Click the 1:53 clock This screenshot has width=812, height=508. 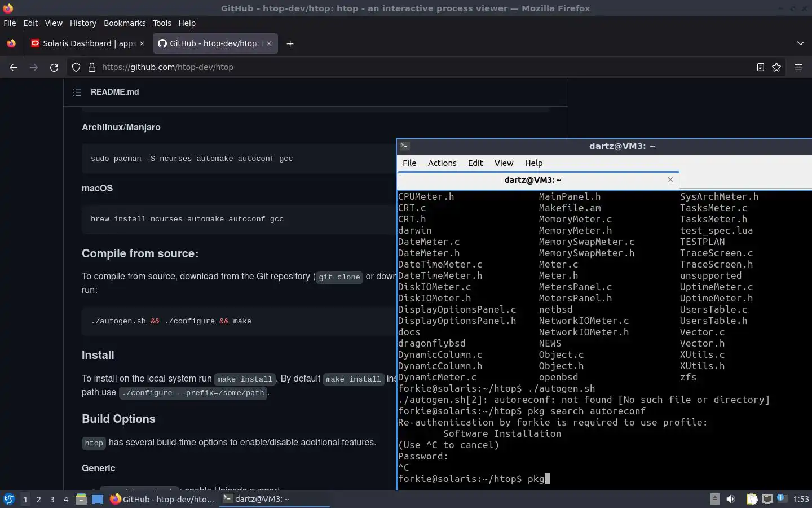tap(801, 499)
